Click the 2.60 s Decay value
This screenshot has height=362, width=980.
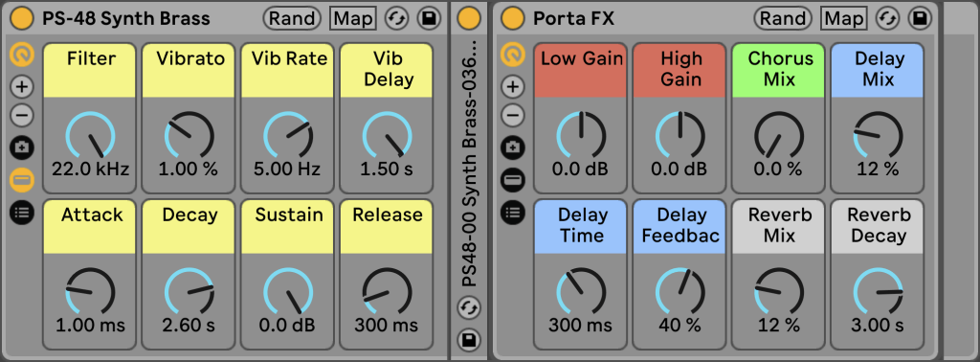(189, 326)
